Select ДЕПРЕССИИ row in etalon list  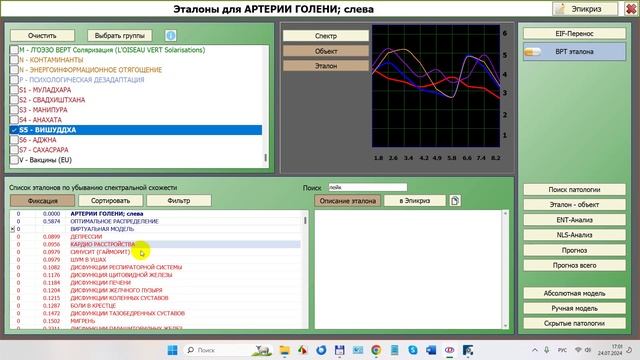155,237
